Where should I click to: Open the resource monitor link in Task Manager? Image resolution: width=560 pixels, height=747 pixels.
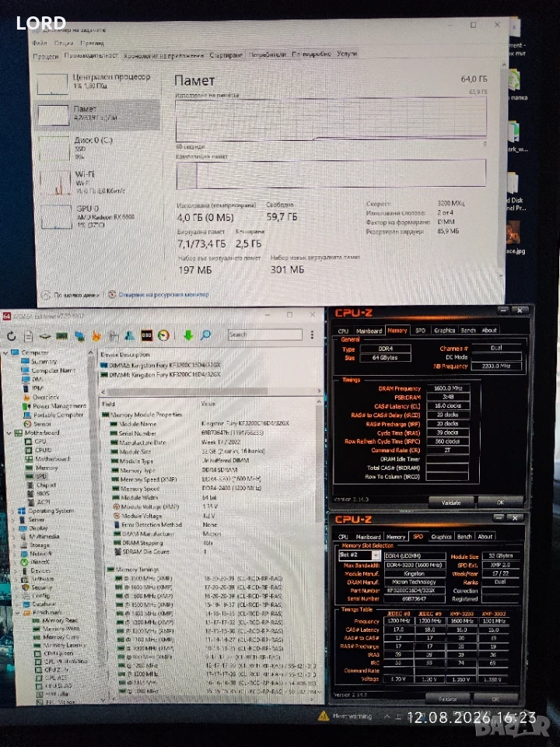point(163,294)
